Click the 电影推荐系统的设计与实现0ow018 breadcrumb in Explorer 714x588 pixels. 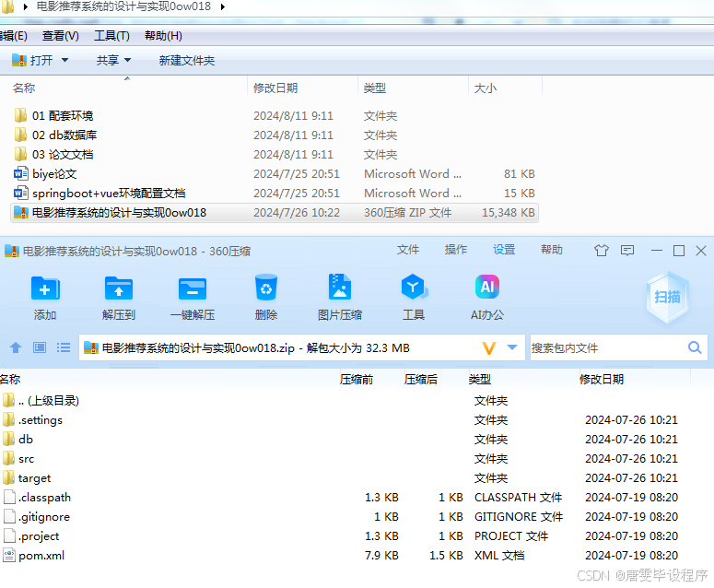tap(123, 6)
